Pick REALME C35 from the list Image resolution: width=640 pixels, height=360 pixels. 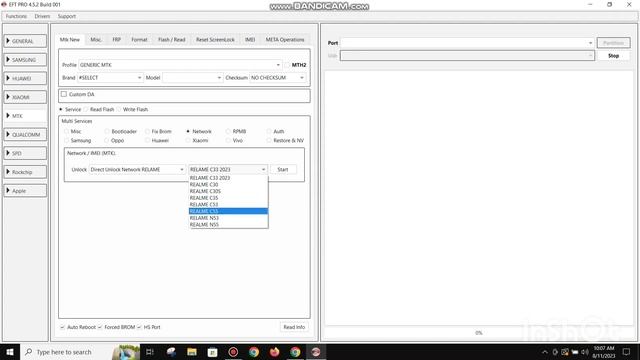click(x=228, y=198)
